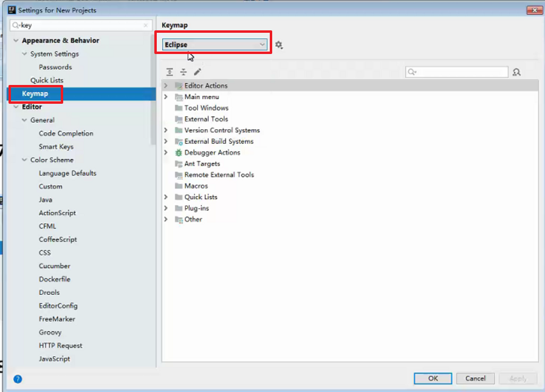The width and height of the screenshot is (545, 392).
Task: Collapse the Appearance & Behavior section
Action: coord(16,40)
